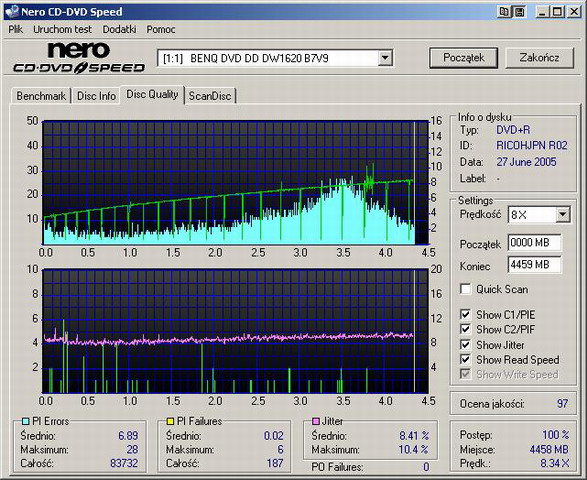Click the Koniec 4459 MB input field
The height and width of the screenshot is (480, 587).
[535, 265]
